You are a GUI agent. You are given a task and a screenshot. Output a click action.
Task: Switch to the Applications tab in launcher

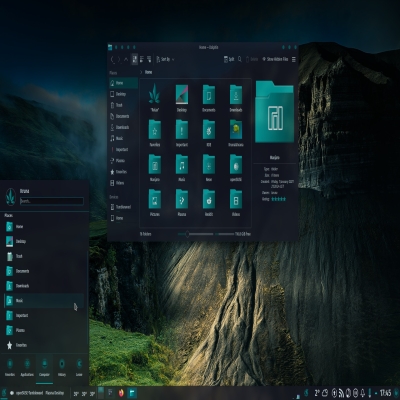[x=27, y=368]
